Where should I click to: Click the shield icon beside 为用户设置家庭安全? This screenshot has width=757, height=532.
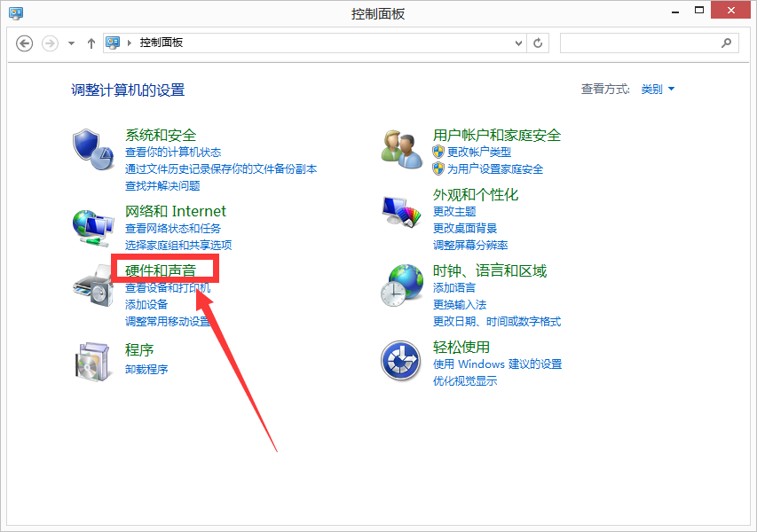click(x=438, y=168)
